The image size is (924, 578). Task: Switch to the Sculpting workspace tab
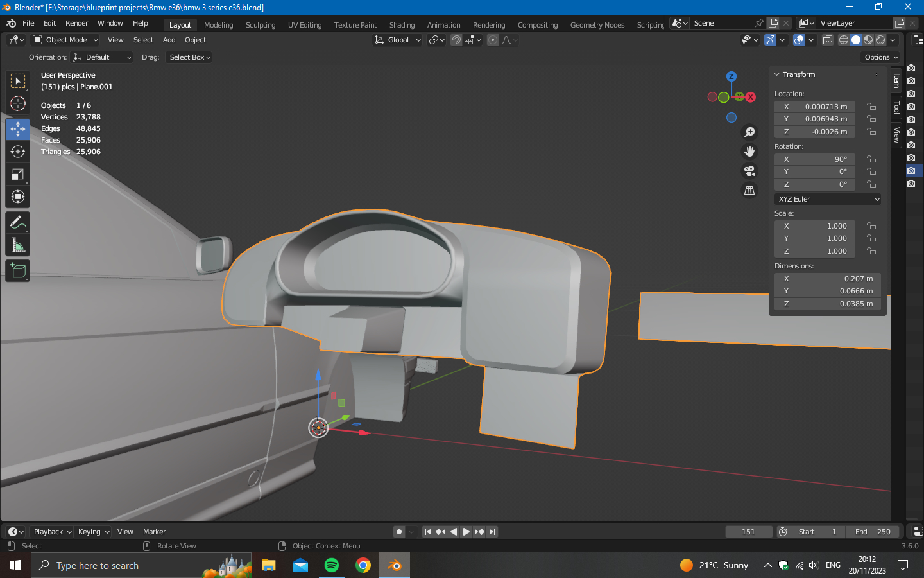(260, 25)
